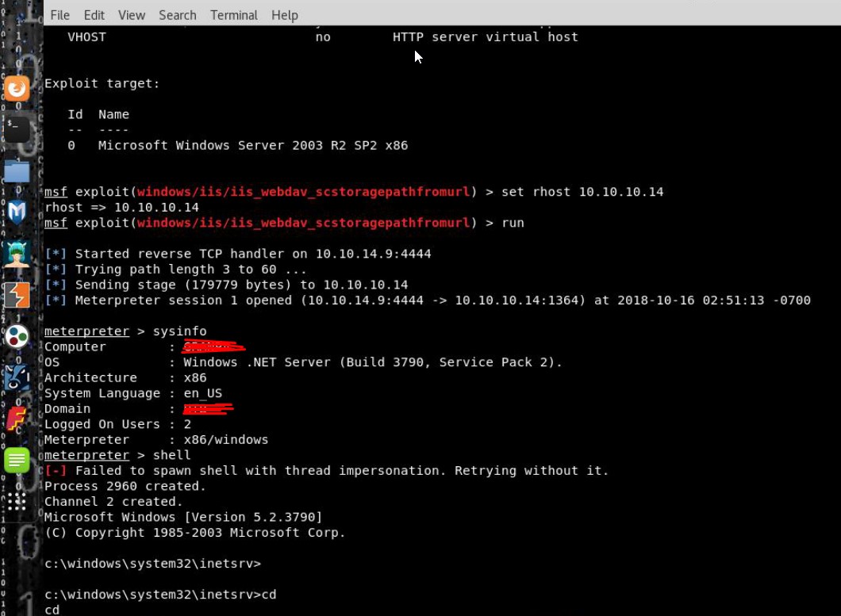Click 'Meterpreter session 1 opened' line
This screenshot has width=841, height=616.
click(x=428, y=300)
